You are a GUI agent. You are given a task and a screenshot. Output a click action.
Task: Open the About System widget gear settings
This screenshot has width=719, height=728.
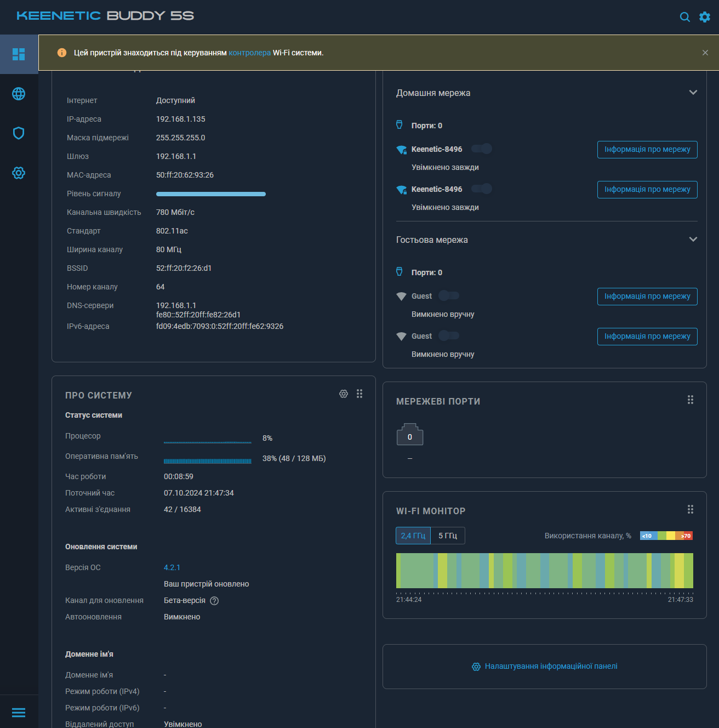pos(344,394)
